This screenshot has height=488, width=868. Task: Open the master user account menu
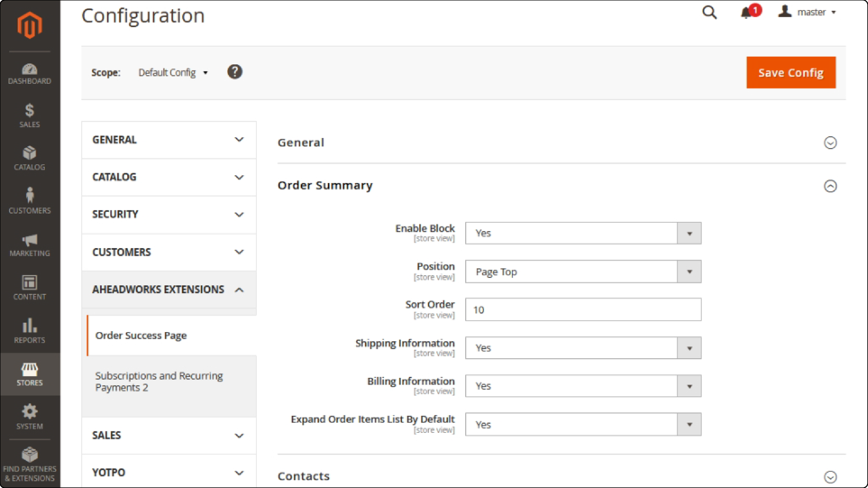tap(807, 12)
